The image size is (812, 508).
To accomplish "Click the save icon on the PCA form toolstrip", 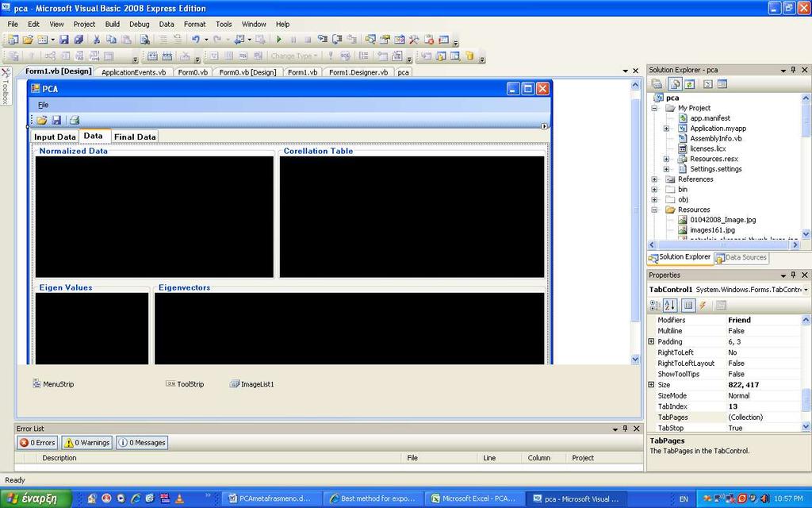I will coord(56,121).
